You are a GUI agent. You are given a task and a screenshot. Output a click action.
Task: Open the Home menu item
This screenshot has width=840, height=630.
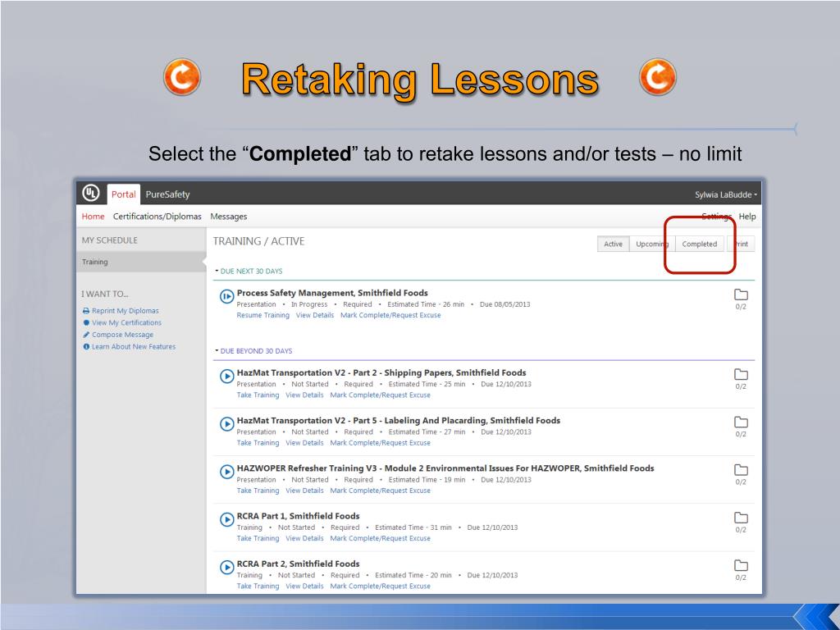(94, 217)
